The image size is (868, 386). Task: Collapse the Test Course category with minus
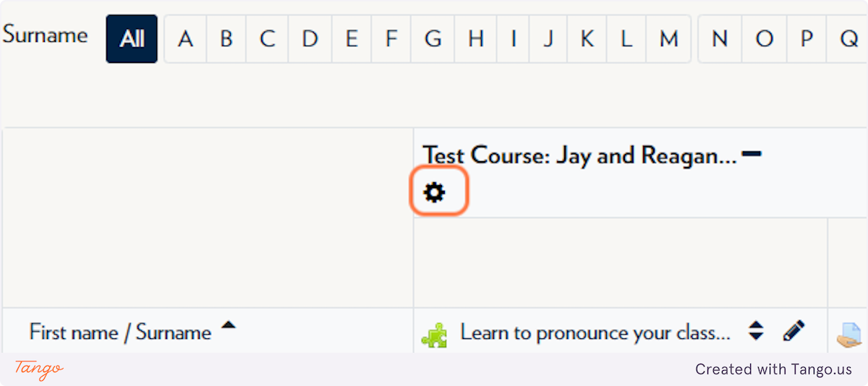coord(752,154)
